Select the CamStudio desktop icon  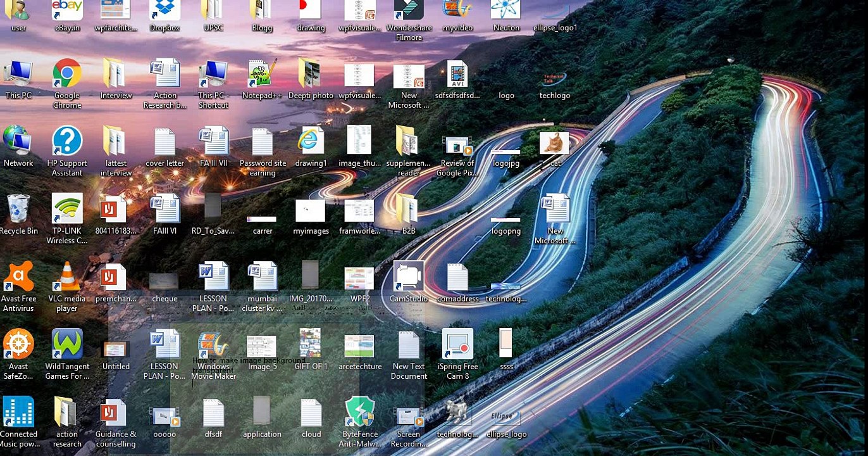coord(409,276)
